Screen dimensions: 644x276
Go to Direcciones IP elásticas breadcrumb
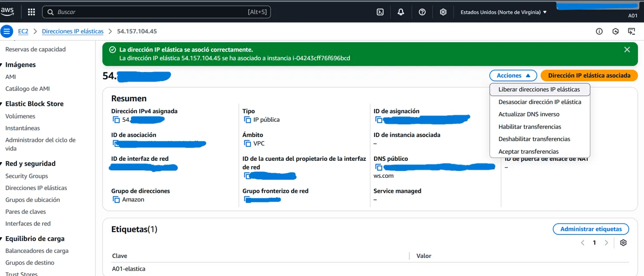[x=72, y=31]
